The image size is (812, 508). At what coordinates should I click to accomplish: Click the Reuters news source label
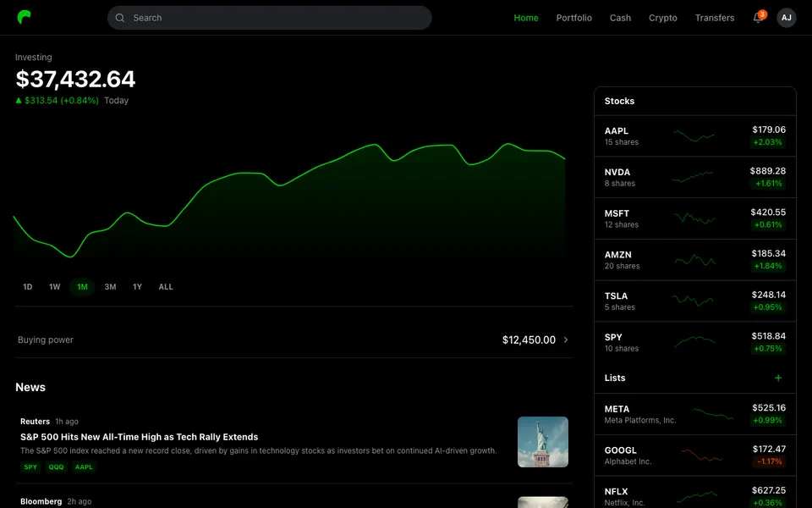(x=35, y=422)
